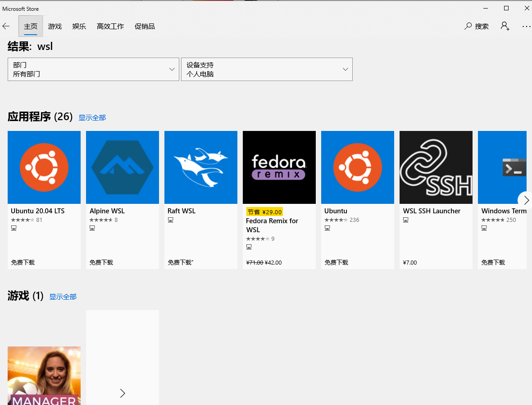Open the Fedora Remix logo tile
The image size is (532, 405).
tap(279, 167)
